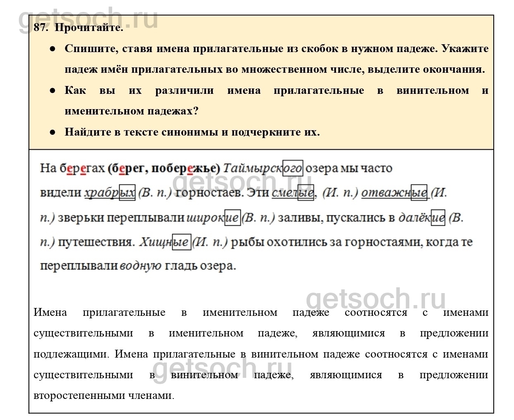514x420 pixels.
Task: Click the first bullet point before "Спишите"
Action: [53, 49]
